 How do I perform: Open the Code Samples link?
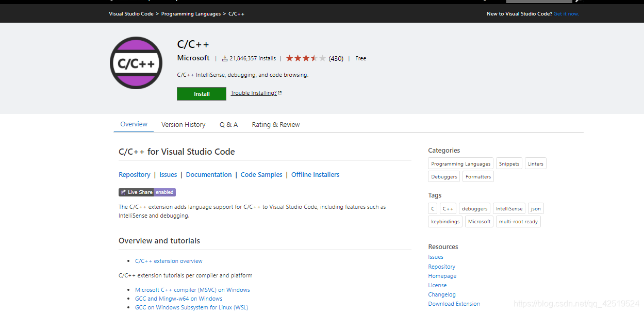pos(261,175)
